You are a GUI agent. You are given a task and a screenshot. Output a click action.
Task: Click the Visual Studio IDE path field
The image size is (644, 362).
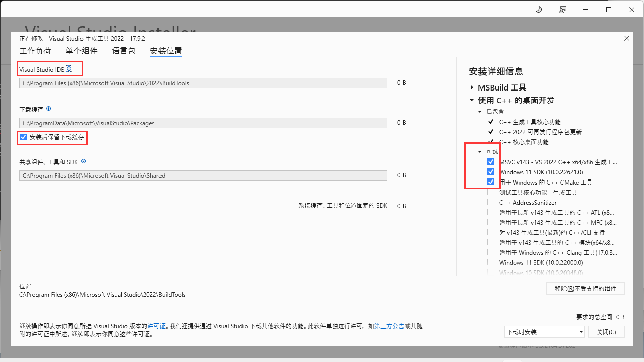tap(203, 83)
